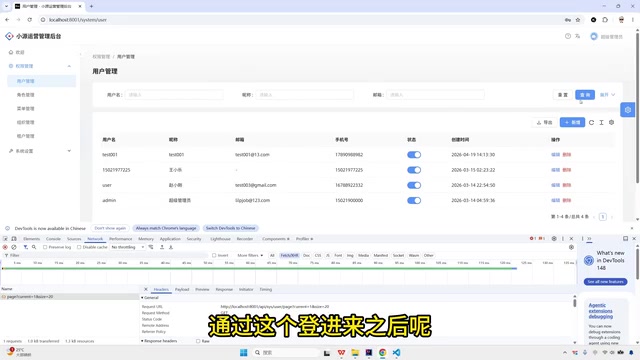Viewport: 640px width, 360px height.
Task: Click the blue 新增 add button
Action: [572, 122]
